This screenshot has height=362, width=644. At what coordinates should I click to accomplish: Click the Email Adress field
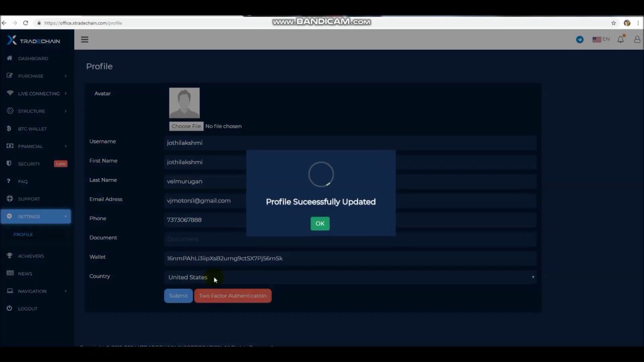pyautogui.click(x=350, y=201)
